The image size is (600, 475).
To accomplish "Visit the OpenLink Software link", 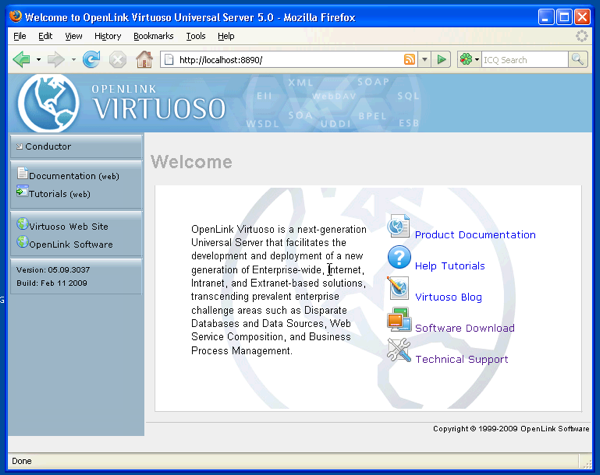I will pos(71,245).
